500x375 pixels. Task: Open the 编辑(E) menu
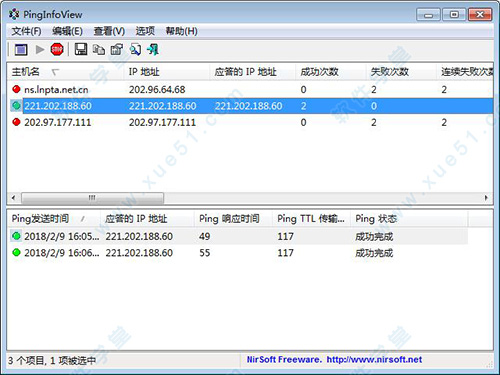pyautogui.click(x=67, y=31)
